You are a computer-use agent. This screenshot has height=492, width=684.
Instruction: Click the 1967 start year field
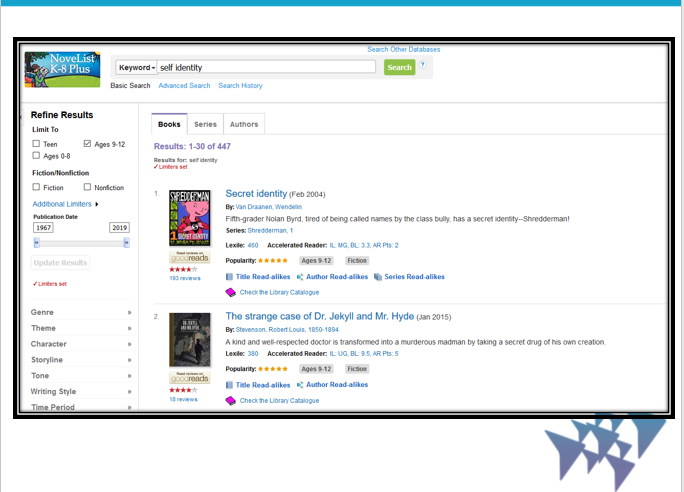[x=43, y=228]
